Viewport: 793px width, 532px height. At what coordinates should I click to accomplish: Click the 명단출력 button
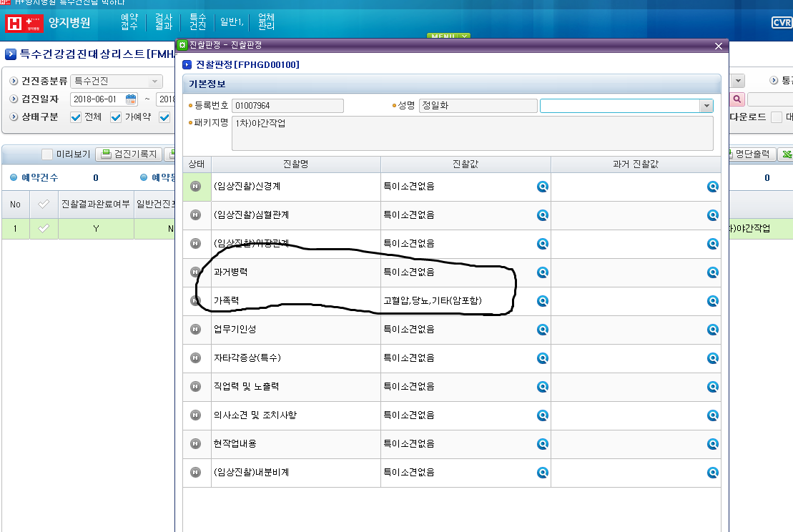[x=752, y=154]
